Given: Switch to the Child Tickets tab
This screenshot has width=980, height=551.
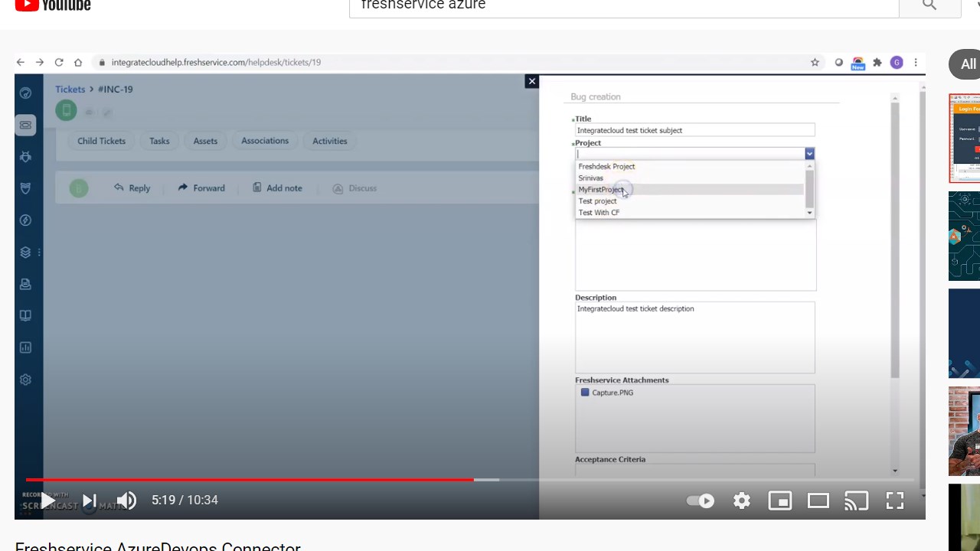Looking at the screenshot, I should tap(101, 141).
